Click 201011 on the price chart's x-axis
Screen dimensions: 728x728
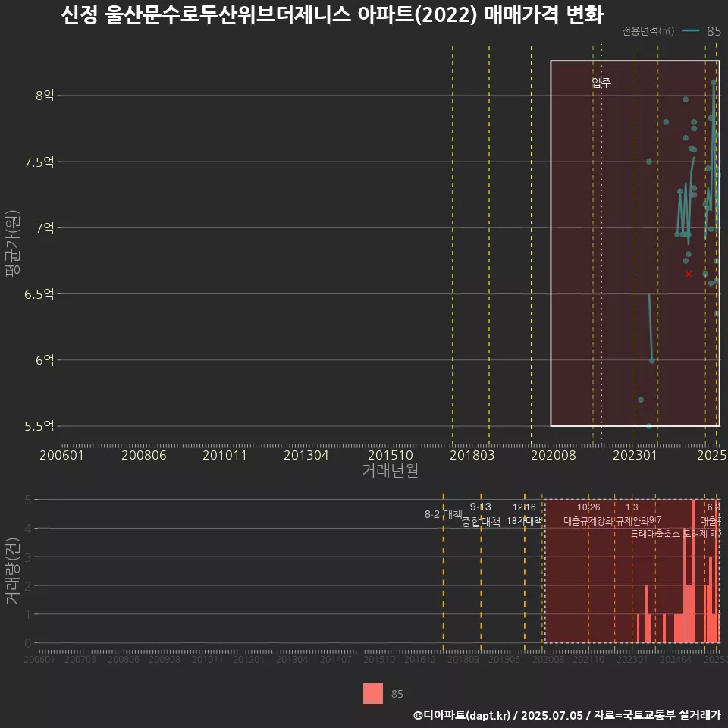pos(224,454)
